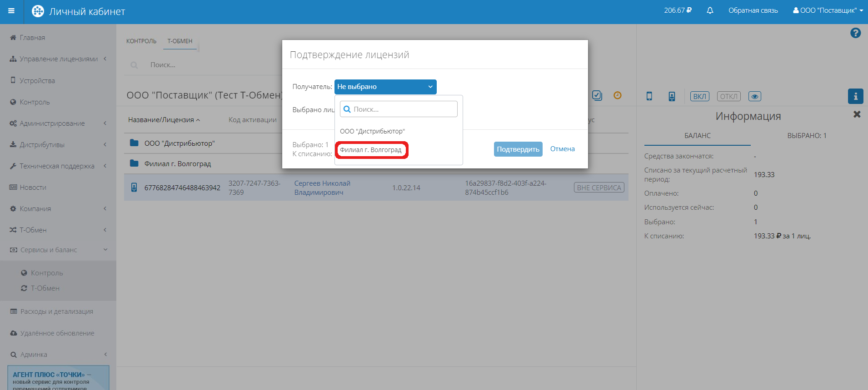Click the blue info panel icon
Image resolution: width=868 pixels, height=390 pixels.
tap(855, 96)
